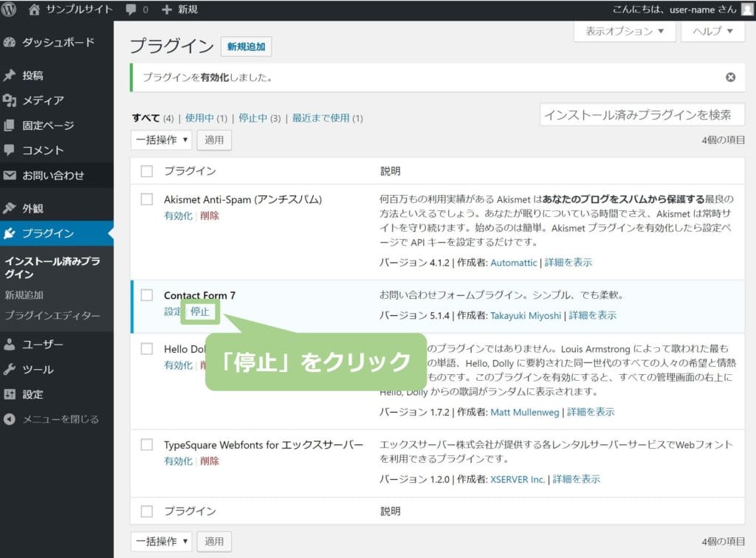Open the top 一括操作 bulk actions dropdown
The image size is (756, 558).
click(161, 139)
